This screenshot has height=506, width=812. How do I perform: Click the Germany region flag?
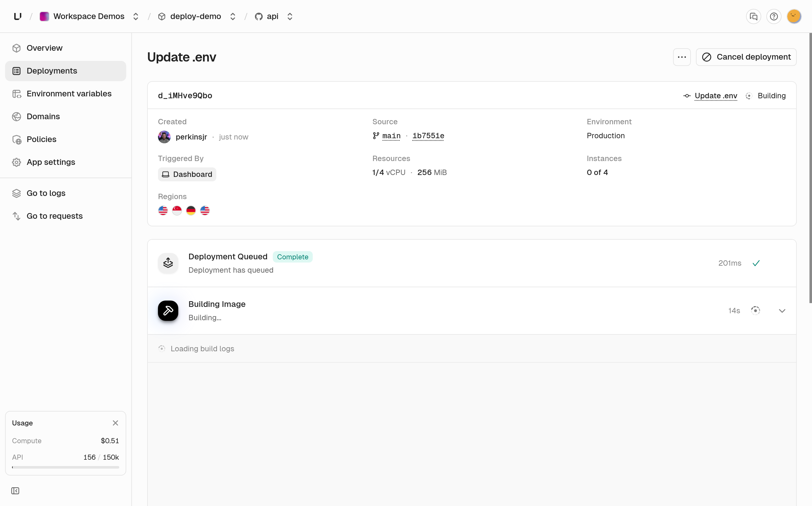coord(191,211)
